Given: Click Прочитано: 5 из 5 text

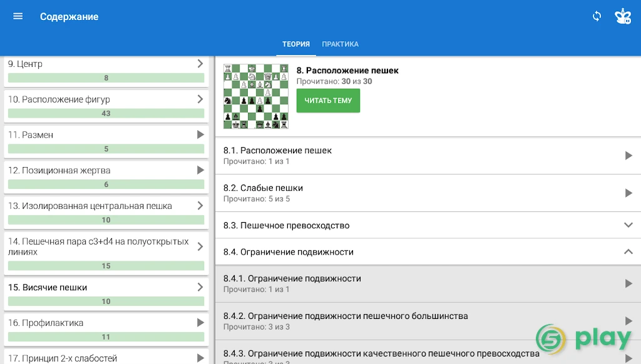Looking at the screenshot, I should pos(257,199).
